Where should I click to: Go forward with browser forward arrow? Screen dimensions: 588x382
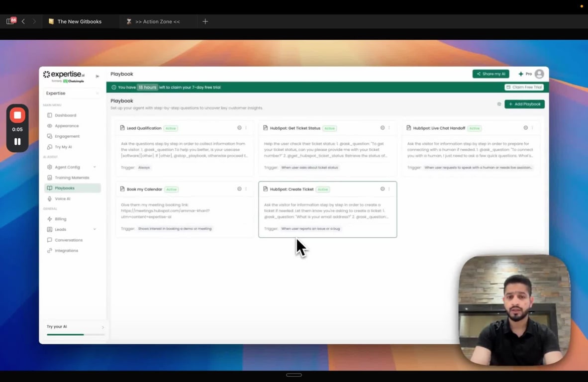[34, 21]
